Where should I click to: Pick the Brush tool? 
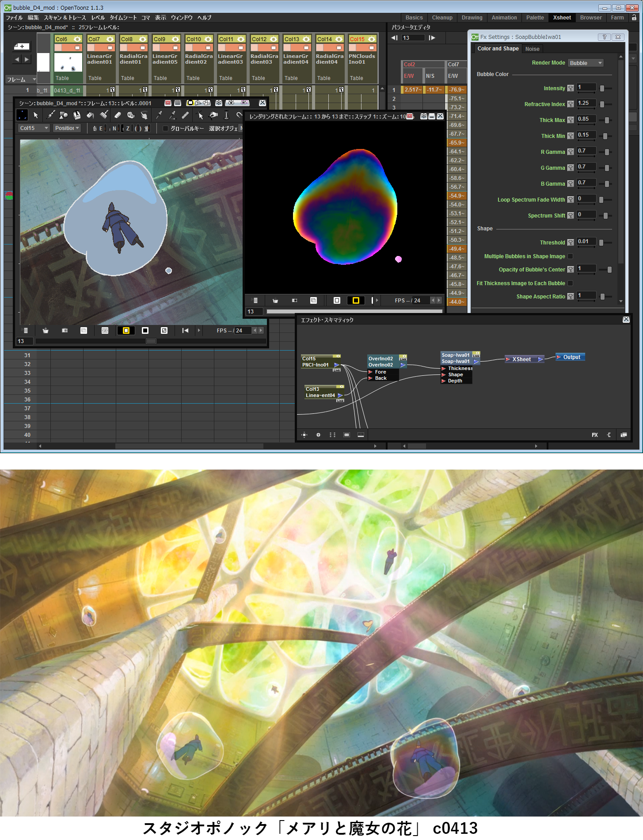51,115
